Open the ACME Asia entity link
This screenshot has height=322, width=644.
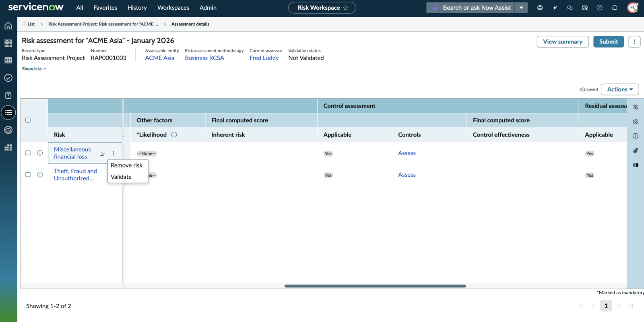tap(160, 58)
